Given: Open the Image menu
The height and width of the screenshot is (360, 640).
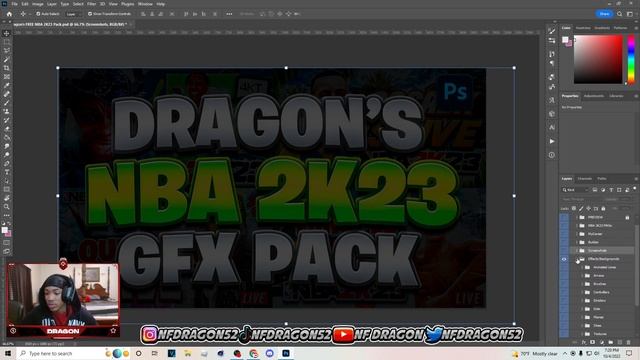Looking at the screenshot, I should [38, 4].
